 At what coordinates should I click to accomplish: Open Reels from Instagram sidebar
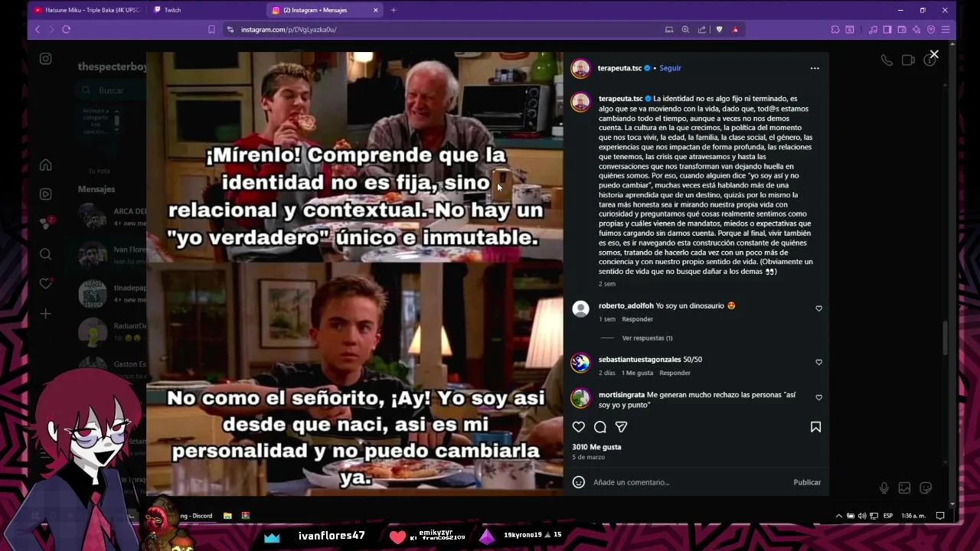pos(46,194)
